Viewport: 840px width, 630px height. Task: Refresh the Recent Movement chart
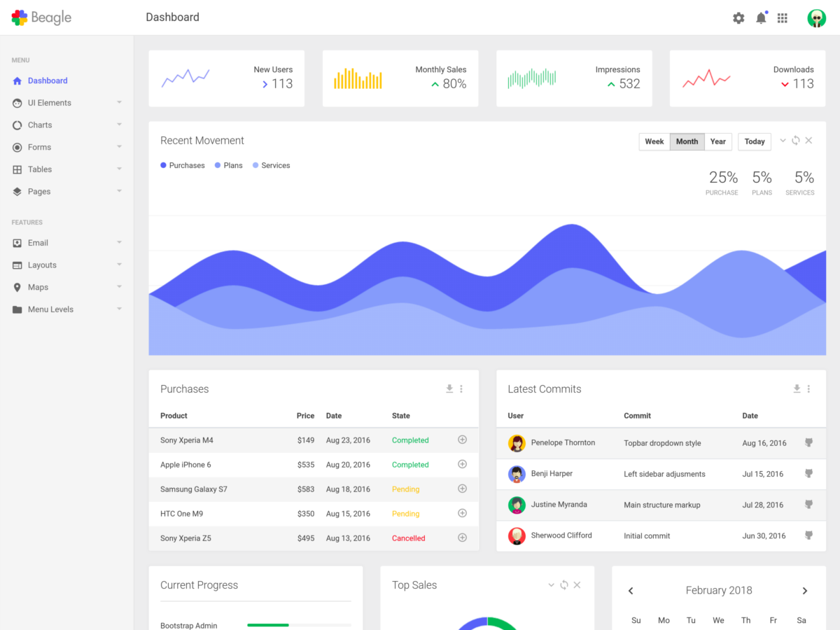[795, 140]
